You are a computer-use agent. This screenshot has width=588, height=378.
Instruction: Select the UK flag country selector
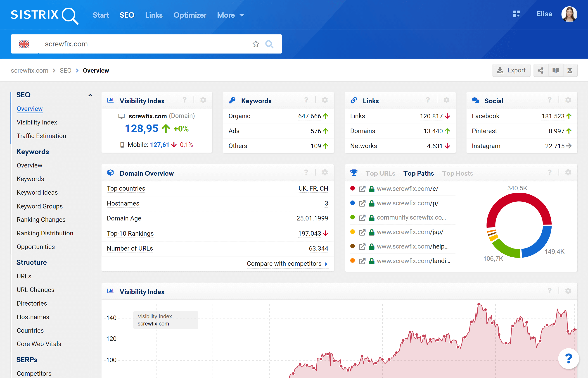[x=24, y=44]
